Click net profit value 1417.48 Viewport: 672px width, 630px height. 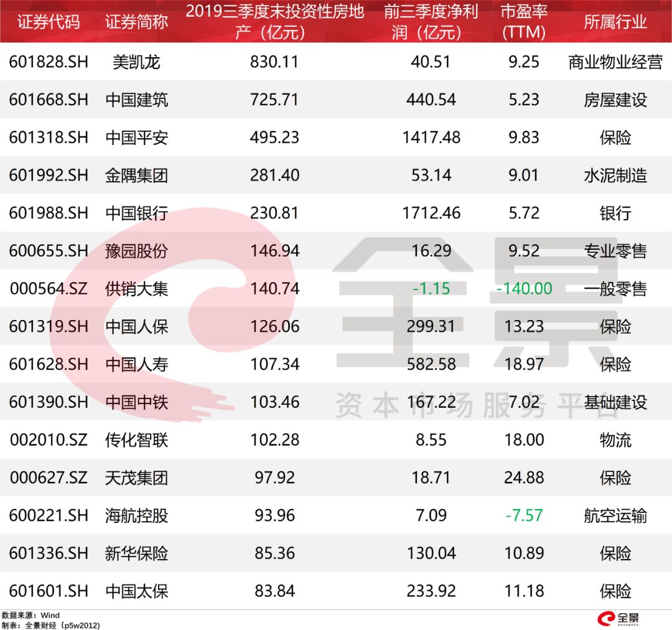431,137
